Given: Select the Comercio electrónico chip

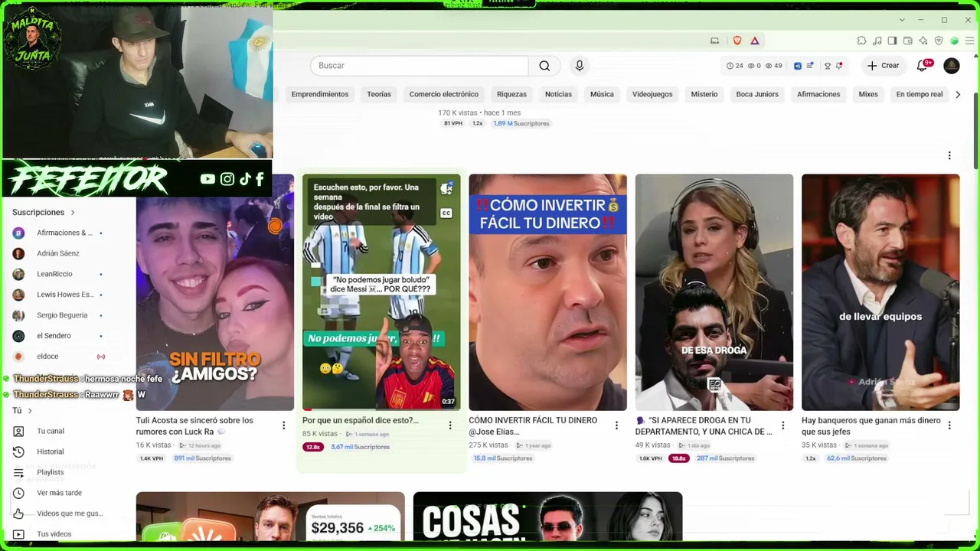Looking at the screenshot, I should (x=444, y=94).
